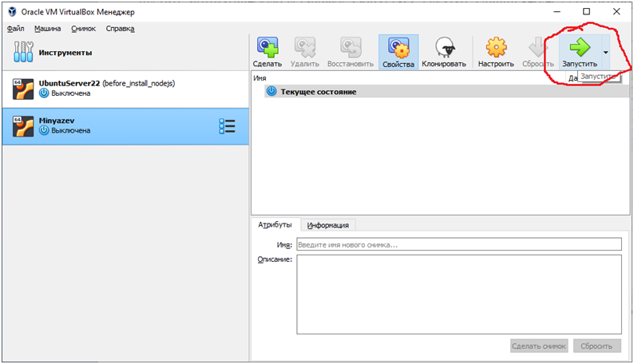The width and height of the screenshot is (634, 364).
Task: Click the bottom Сбросить button
Action: tap(596, 346)
